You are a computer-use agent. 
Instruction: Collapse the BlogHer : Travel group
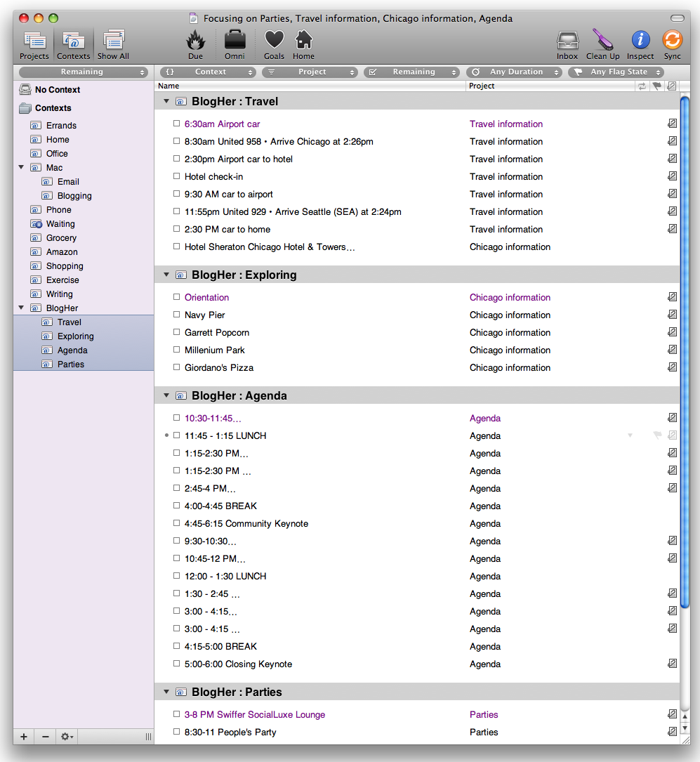(x=166, y=101)
